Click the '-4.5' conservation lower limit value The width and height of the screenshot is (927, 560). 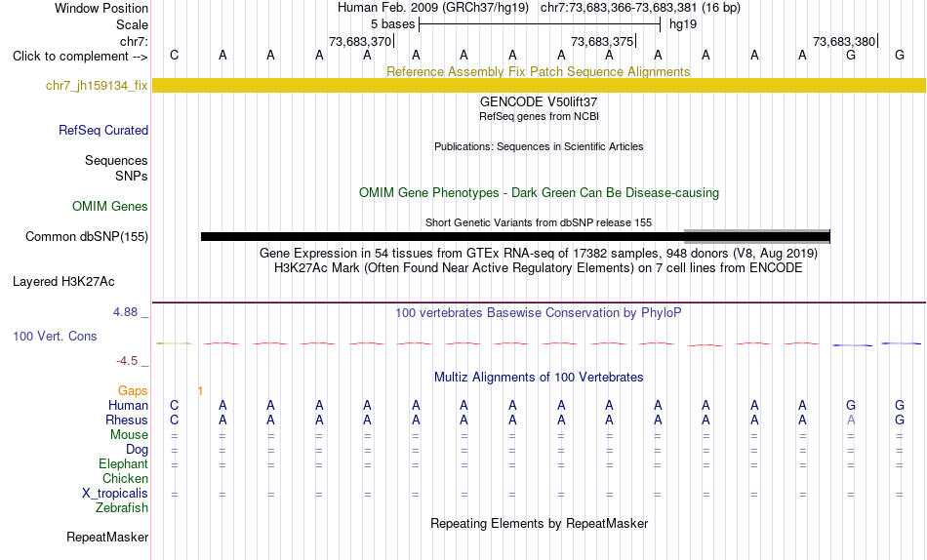click(x=127, y=361)
